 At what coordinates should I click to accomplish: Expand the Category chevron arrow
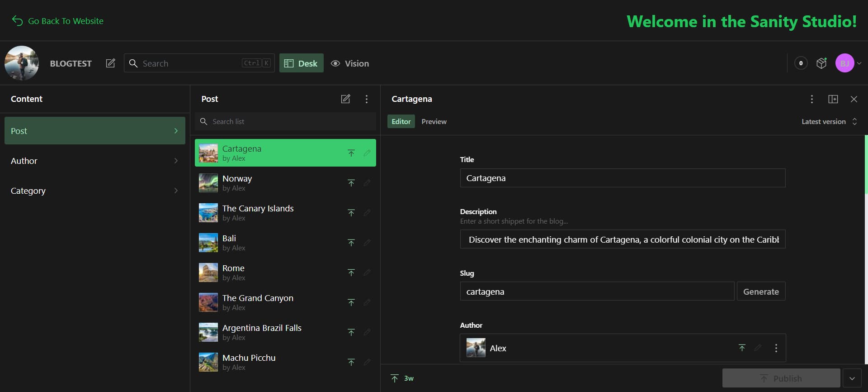[176, 191]
